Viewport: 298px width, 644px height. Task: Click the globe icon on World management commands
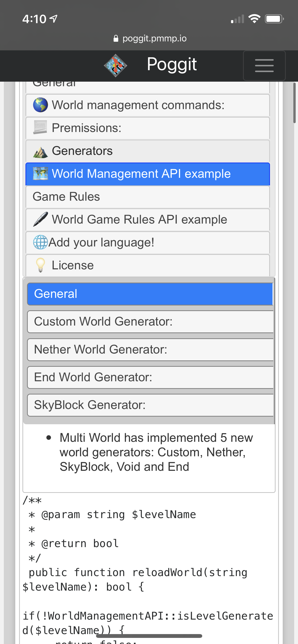40,105
